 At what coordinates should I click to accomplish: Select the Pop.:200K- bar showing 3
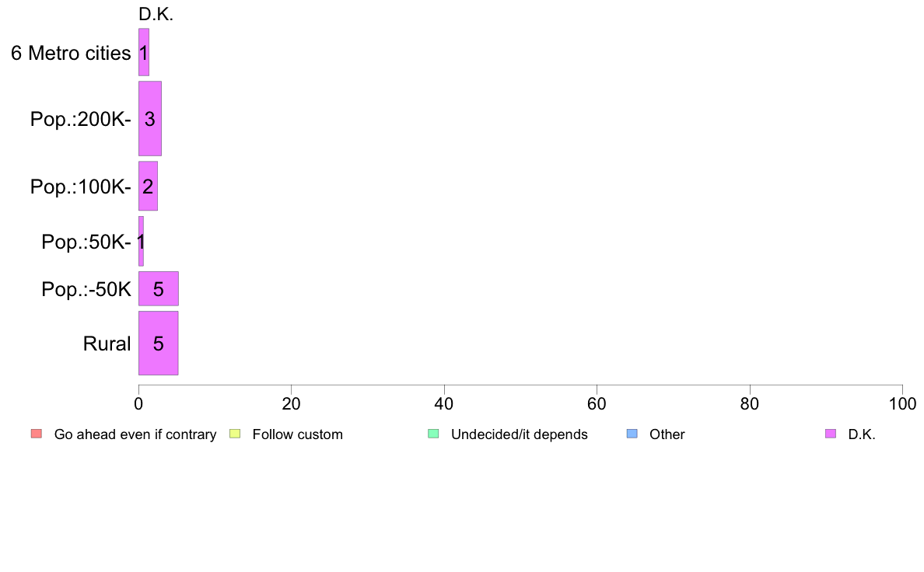point(149,118)
